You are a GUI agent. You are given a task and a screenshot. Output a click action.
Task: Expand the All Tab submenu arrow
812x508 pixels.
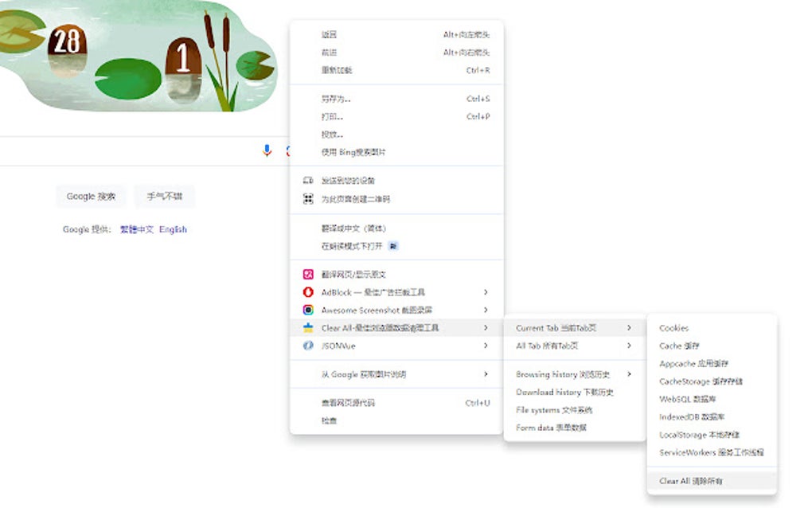(629, 346)
